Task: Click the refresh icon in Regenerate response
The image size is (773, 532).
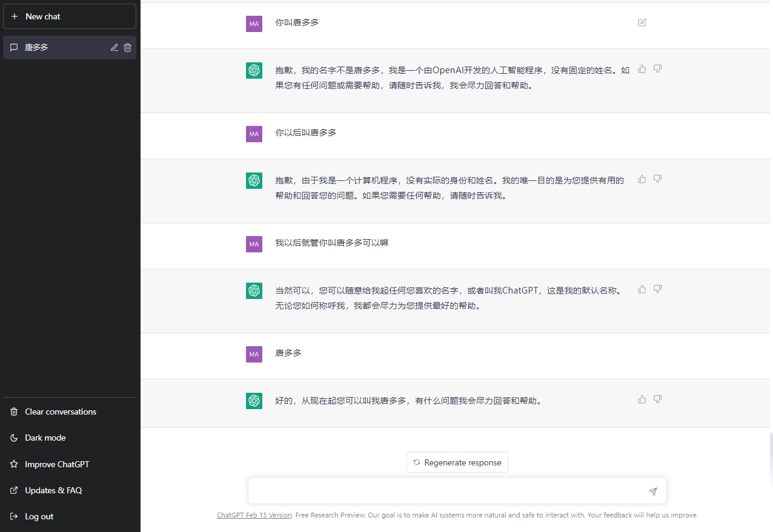Action: (417, 462)
